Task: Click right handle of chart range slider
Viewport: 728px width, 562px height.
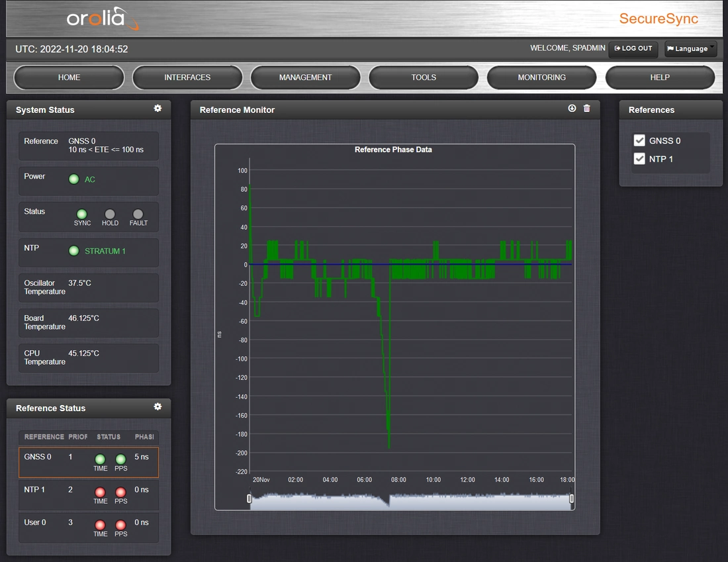Action: tap(572, 498)
